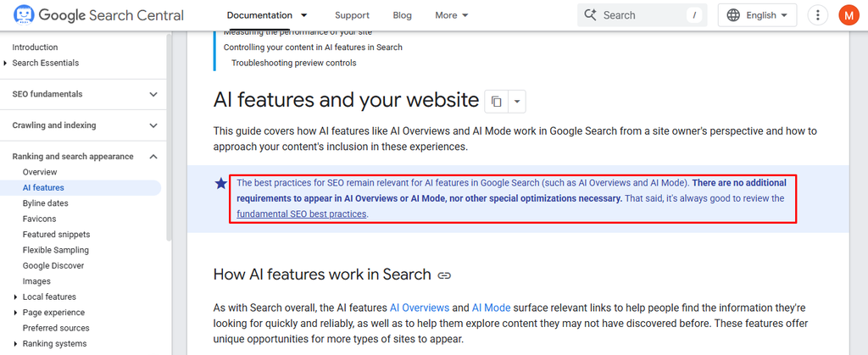The image size is (868, 355).
Task: Open the Blog tab
Action: tap(403, 15)
